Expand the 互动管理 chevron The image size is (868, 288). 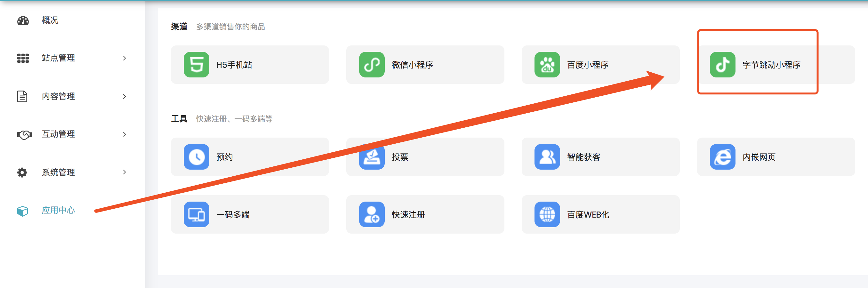(x=124, y=134)
